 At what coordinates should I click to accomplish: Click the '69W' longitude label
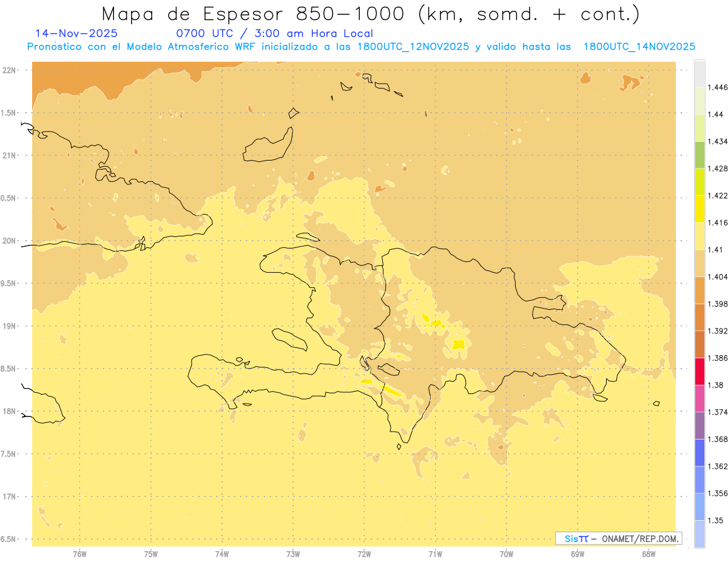578,554
